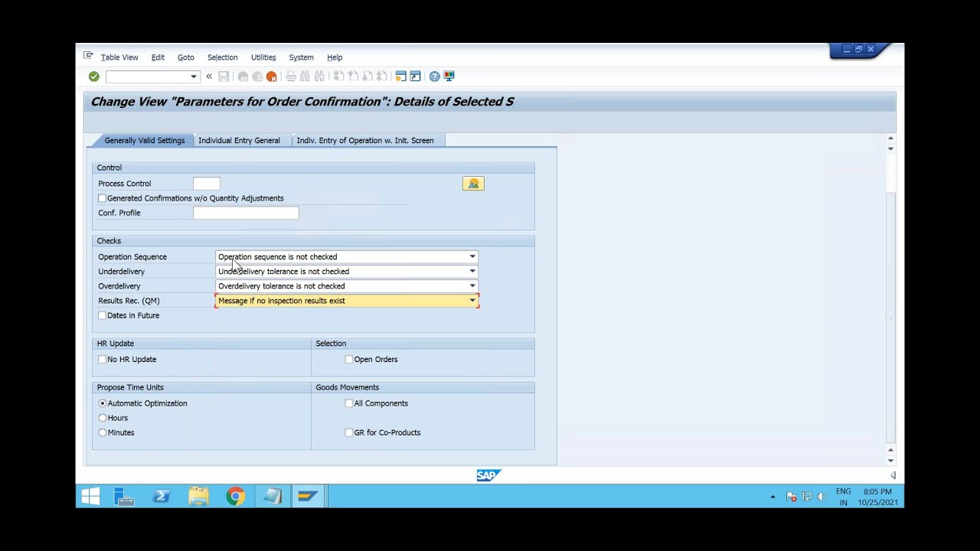Click the First Page icon

coord(338,77)
